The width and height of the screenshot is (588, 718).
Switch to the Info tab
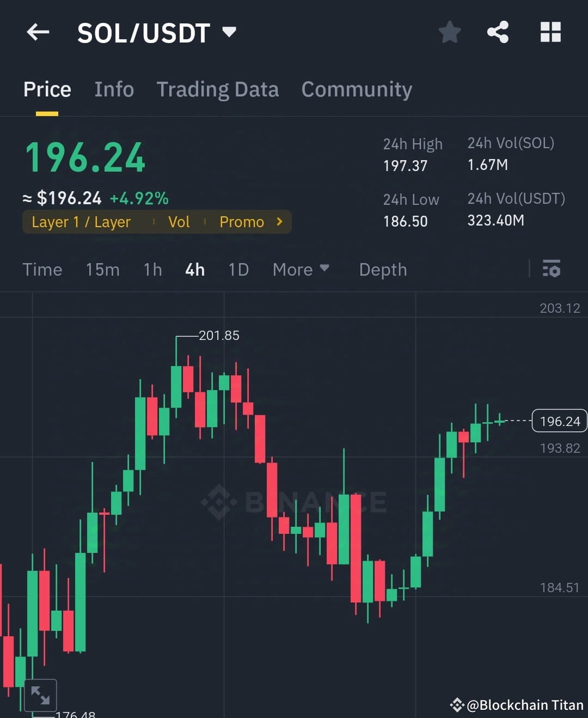coord(114,89)
